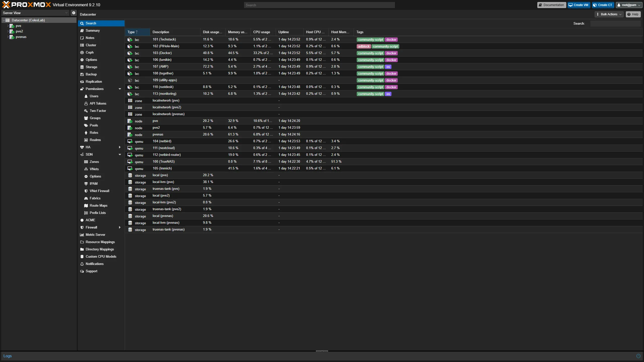Click the pvenas node icon in server tree
This screenshot has width=644, height=362.
click(12, 37)
